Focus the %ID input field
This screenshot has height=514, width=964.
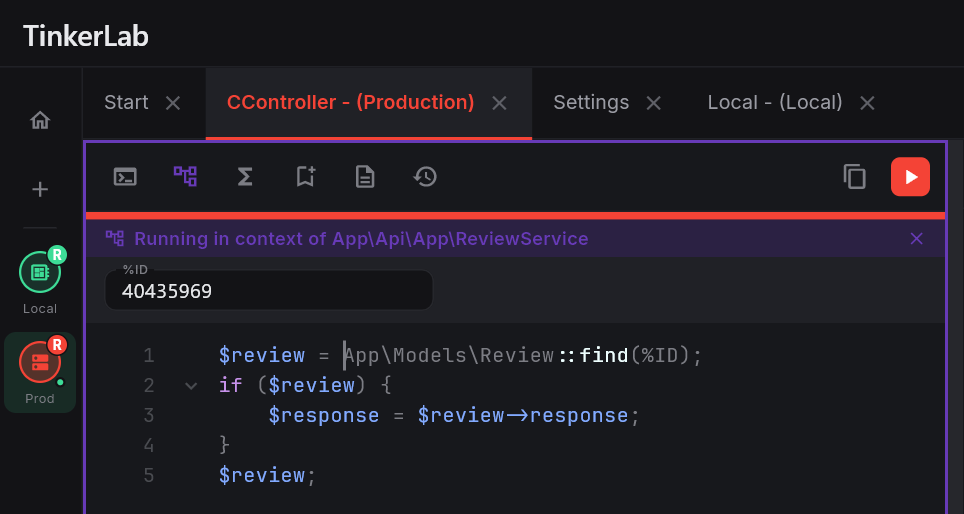[269, 290]
